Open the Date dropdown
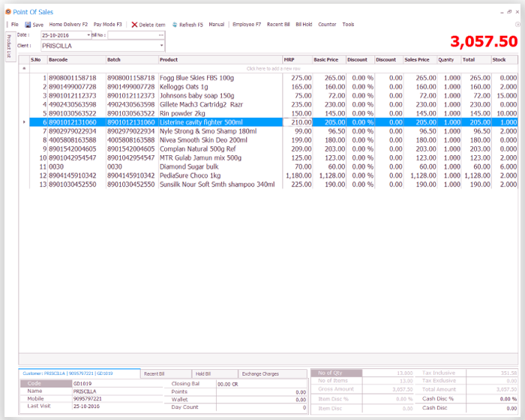Image resolution: width=525 pixels, height=420 pixels. [88, 35]
